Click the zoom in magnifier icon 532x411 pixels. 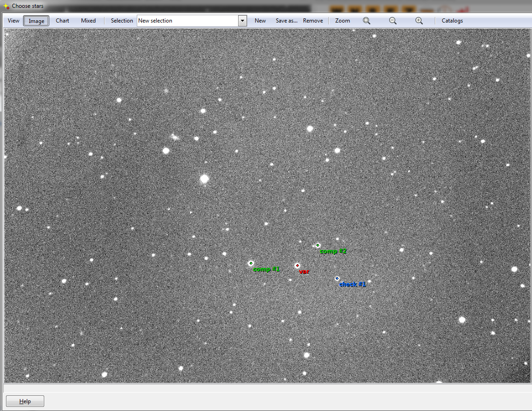tap(419, 21)
